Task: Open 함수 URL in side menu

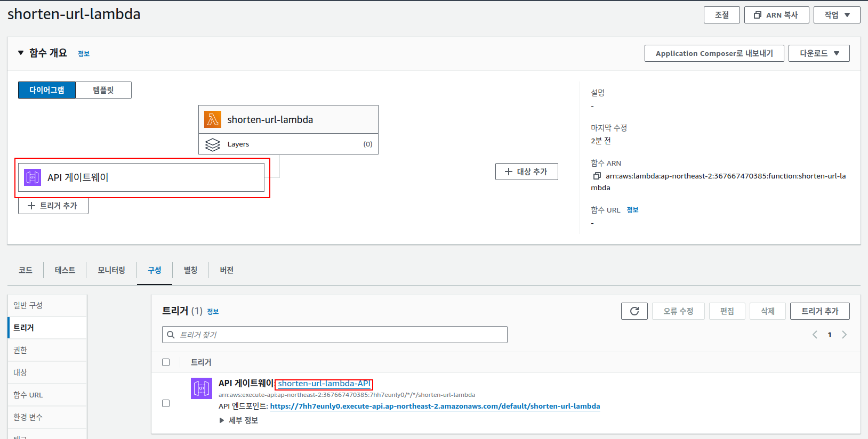Action: click(47, 395)
